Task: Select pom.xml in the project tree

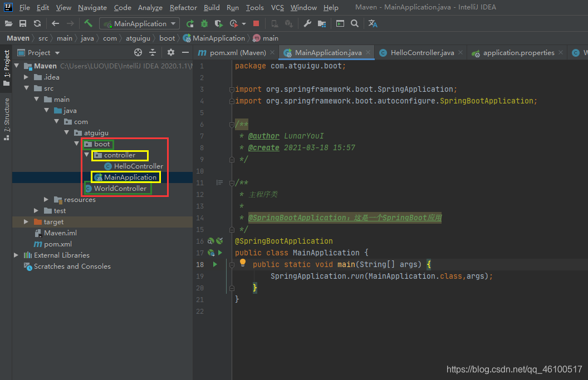Action: [x=53, y=244]
